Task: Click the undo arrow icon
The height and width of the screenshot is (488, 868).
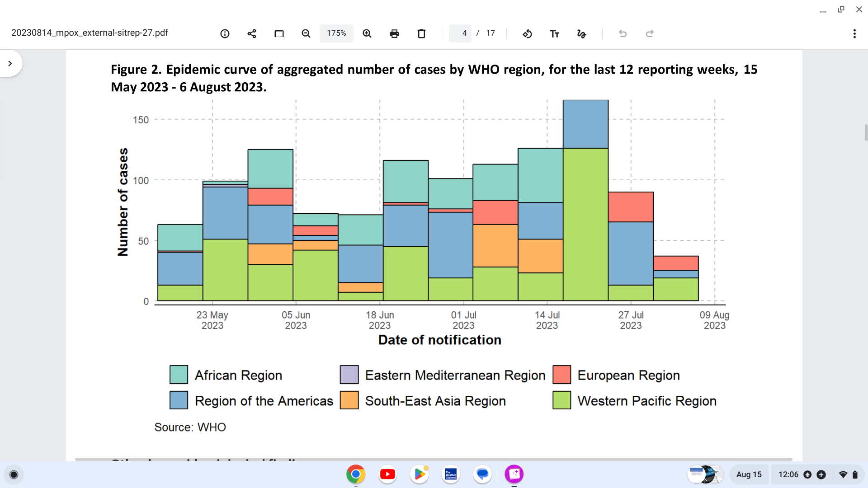Action: pos(623,33)
